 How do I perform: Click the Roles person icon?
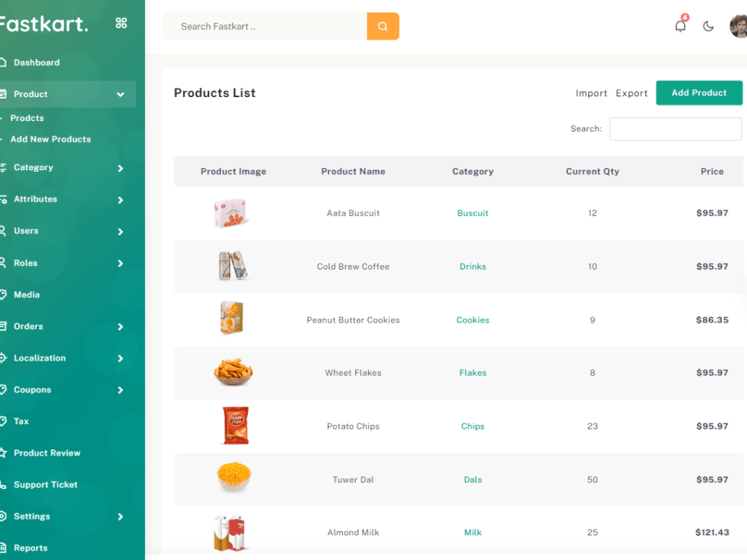coord(3,263)
